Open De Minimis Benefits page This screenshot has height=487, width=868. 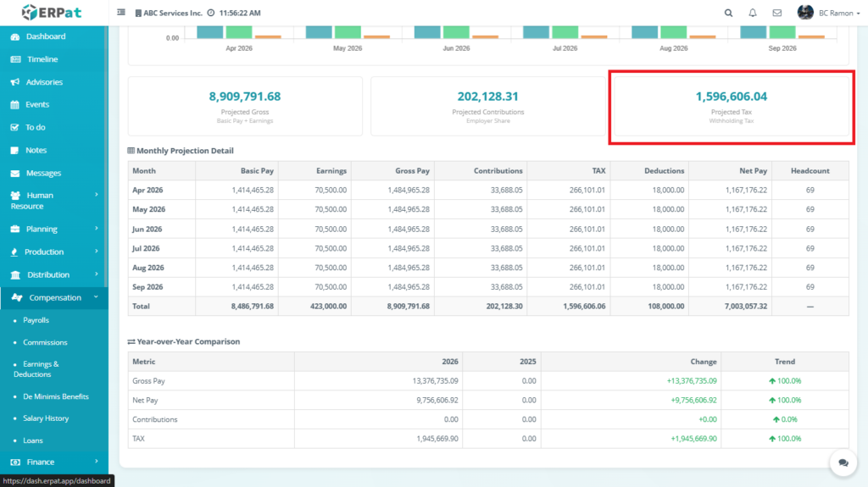[x=56, y=396]
